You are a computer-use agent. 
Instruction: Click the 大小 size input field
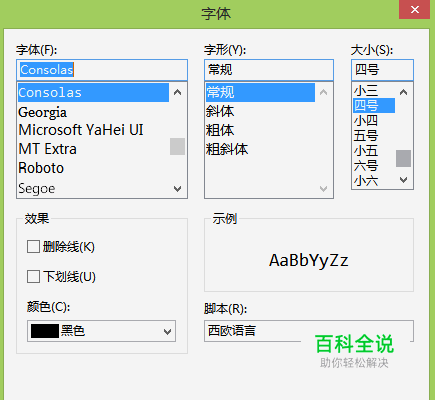(x=382, y=70)
